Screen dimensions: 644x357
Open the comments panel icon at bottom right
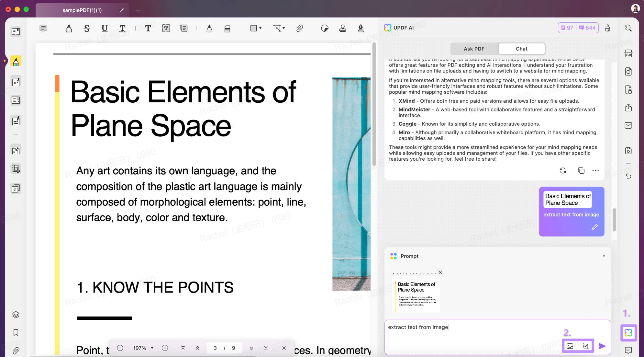point(628,351)
